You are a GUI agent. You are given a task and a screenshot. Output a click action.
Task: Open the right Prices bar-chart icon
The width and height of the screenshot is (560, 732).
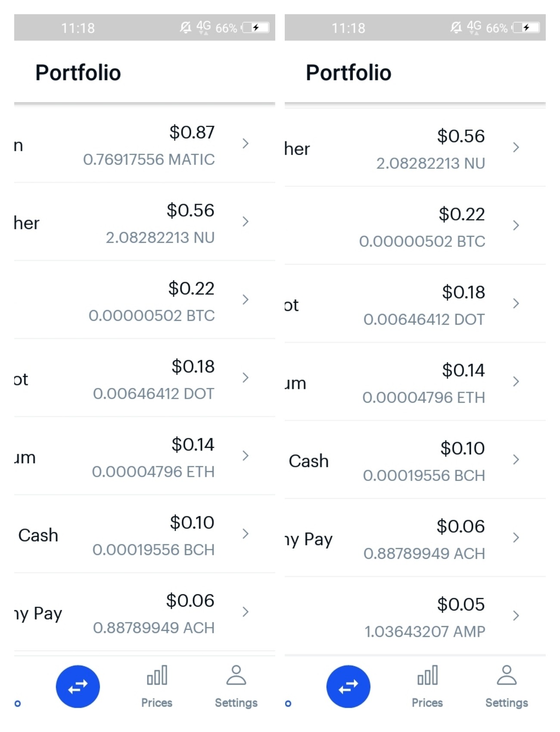(428, 675)
